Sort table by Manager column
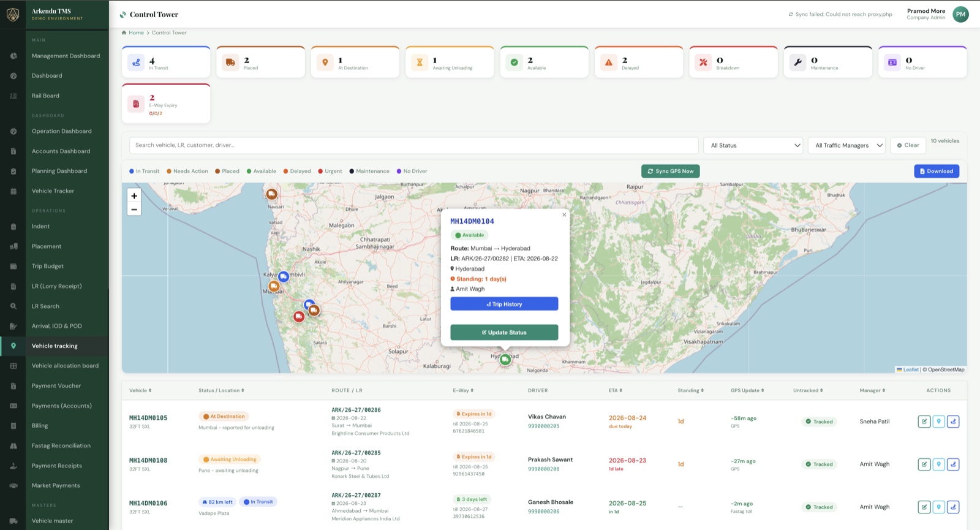Screen dimensions: 980x530 [x=872, y=390]
